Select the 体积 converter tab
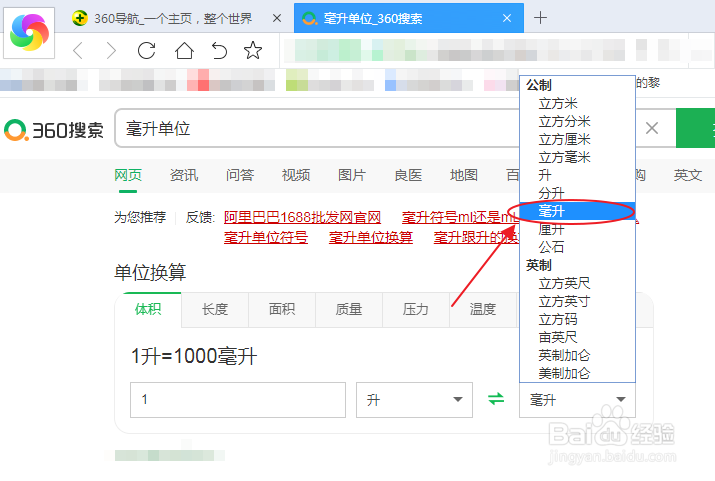The height and width of the screenshot is (481, 715). click(148, 309)
